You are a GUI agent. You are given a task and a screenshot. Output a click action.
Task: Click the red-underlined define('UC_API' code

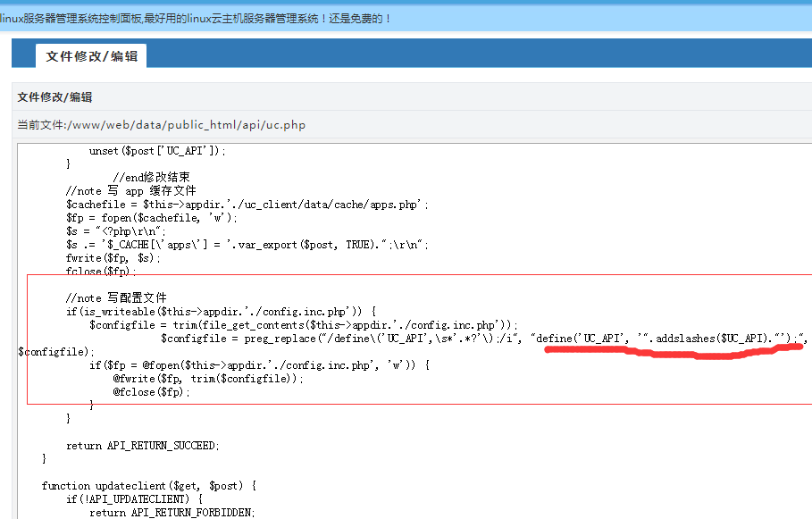pyautogui.click(x=670, y=339)
